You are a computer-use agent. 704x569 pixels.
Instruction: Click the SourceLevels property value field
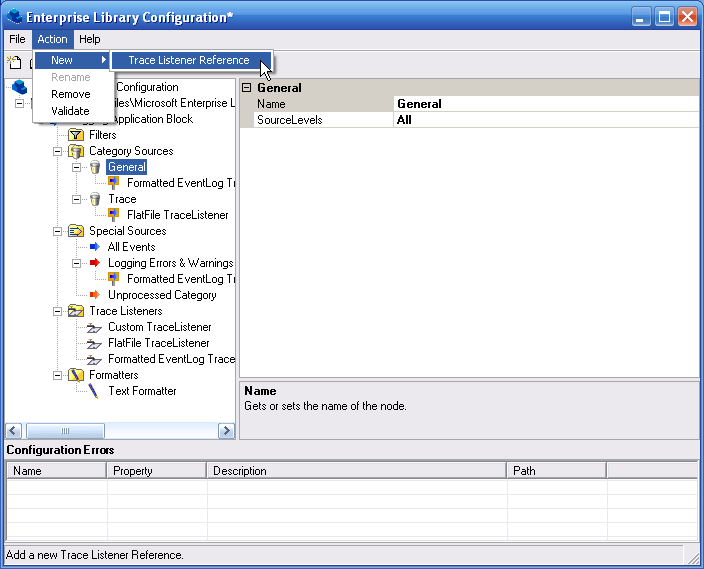click(x=545, y=120)
